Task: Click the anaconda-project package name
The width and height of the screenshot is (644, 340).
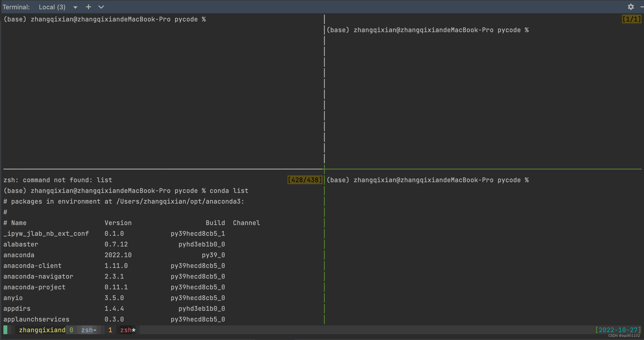Action: point(35,287)
